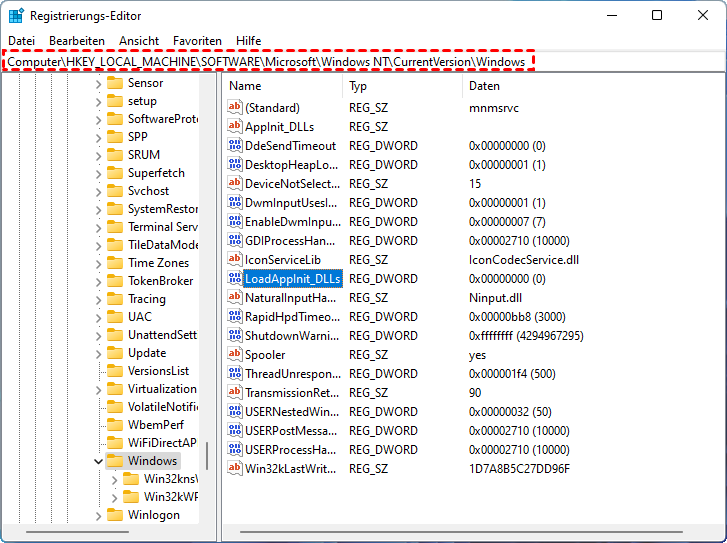
Task: Click the Win32kLastWrit... string icon
Action: coord(235,469)
